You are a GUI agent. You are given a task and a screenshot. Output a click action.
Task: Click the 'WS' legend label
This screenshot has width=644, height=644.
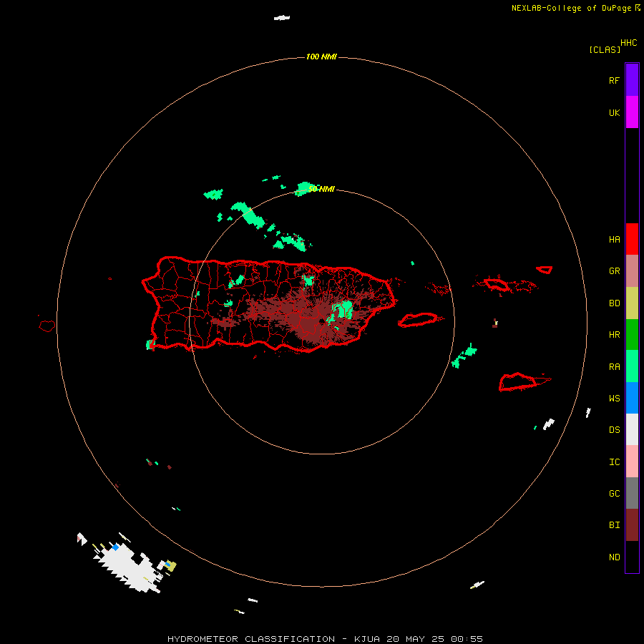[x=614, y=399]
